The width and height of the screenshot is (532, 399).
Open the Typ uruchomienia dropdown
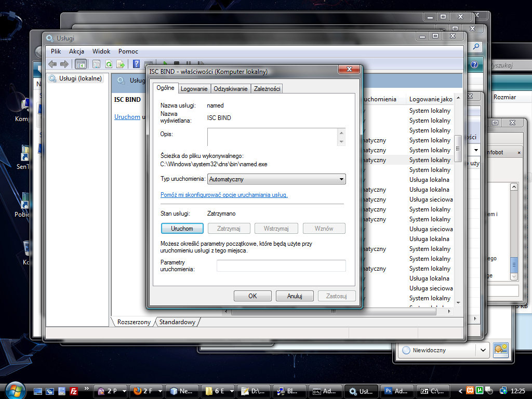click(x=276, y=179)
